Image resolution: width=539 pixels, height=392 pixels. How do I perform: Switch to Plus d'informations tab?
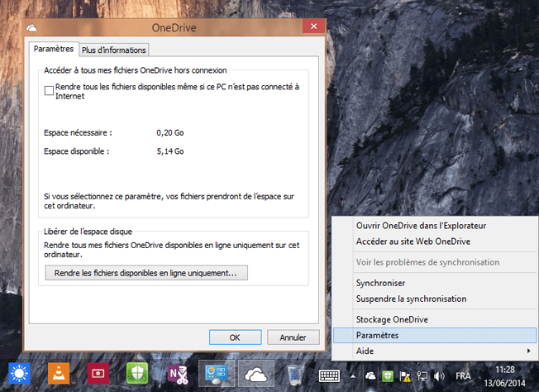coord(114,50)
